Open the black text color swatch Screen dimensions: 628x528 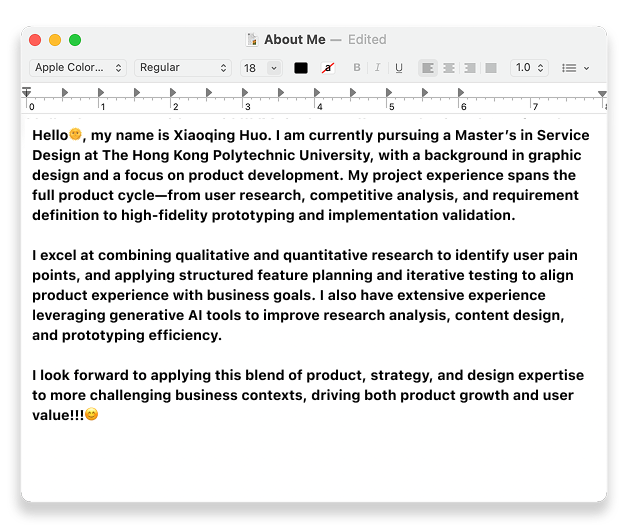[x=301, y=68]
